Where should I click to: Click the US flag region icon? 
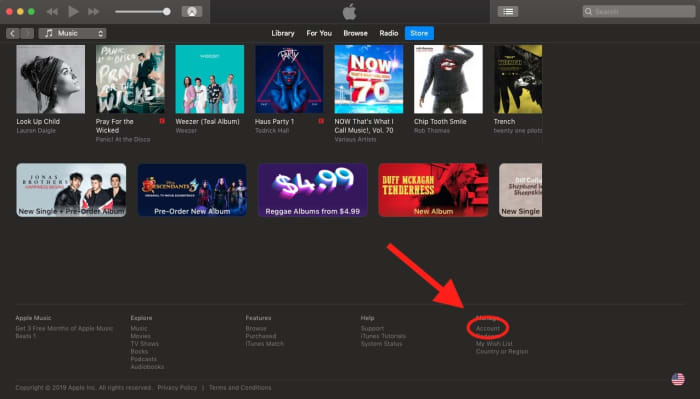[x=678, y=379]
